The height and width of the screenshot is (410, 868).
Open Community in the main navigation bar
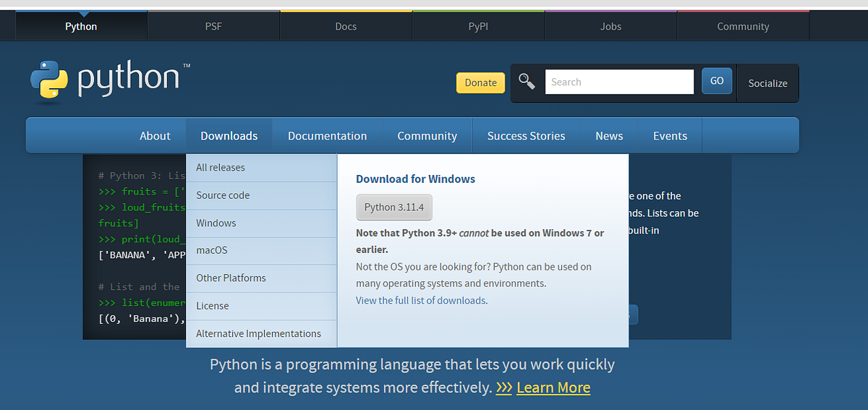[x=427, y=136]
